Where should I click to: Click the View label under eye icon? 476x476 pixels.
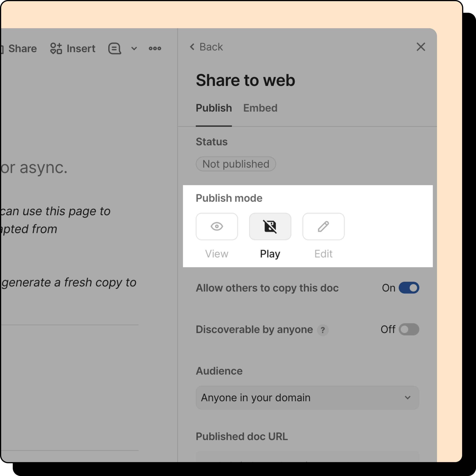tap(217, 253)
